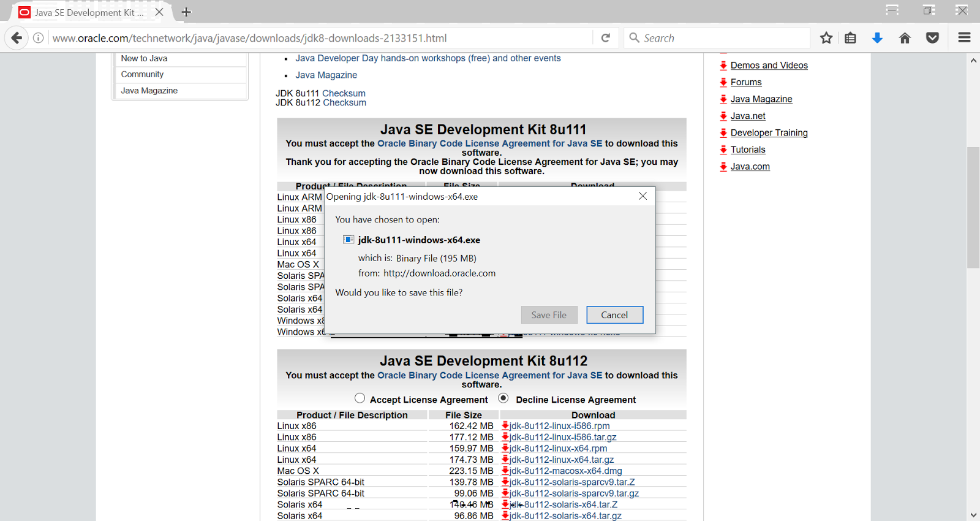Click the download icon beside Java.com
Viewport: 980px width, 521px height.
point(723,166)
